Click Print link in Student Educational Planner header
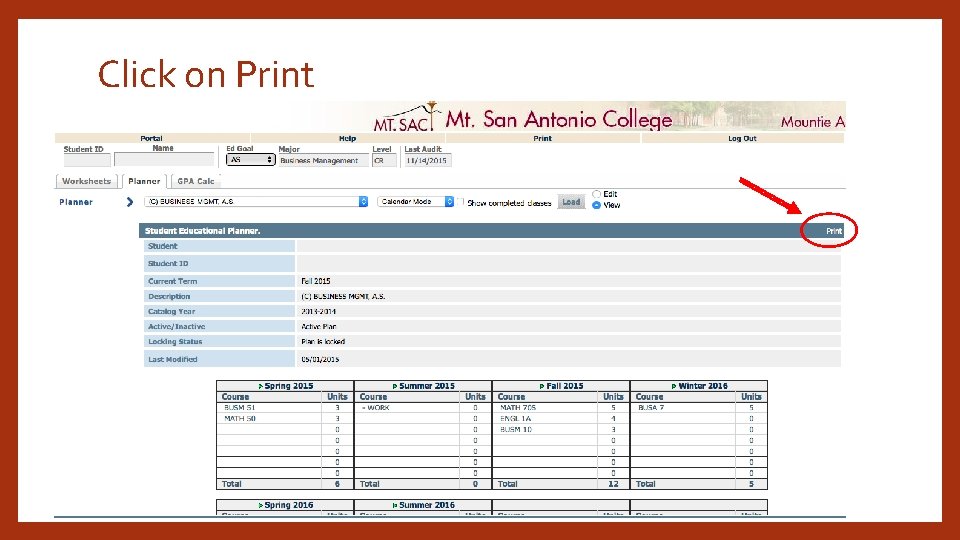960x540 pixels. click(x=834, y=231)
